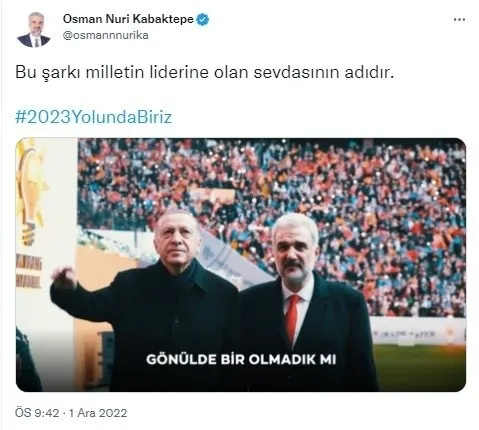Click the green pitch area in the video
The image size is (479, 430).
[x=420, y=368]
